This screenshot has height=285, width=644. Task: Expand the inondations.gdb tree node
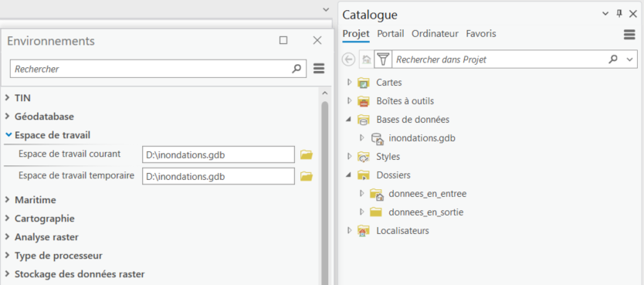362,138
